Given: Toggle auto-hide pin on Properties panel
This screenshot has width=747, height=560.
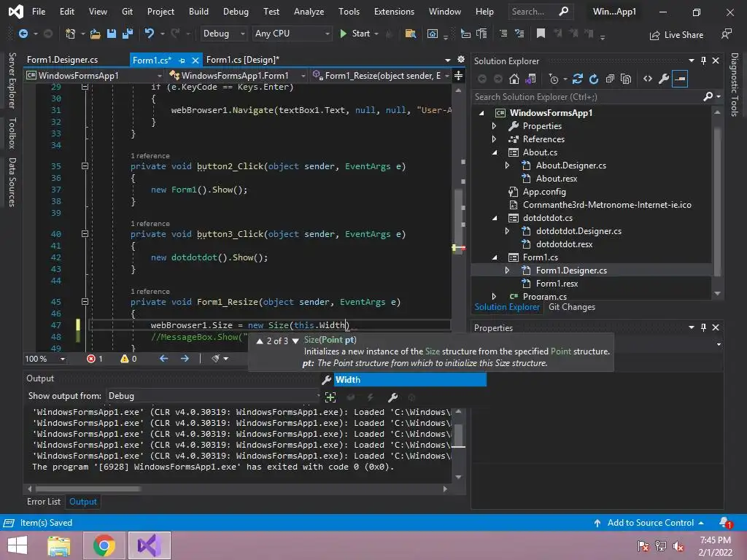Looking at the screenshot, I should point(703,327).
